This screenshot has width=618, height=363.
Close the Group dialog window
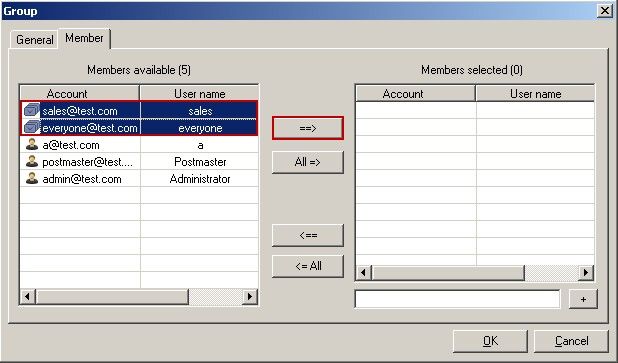point(605,11)
